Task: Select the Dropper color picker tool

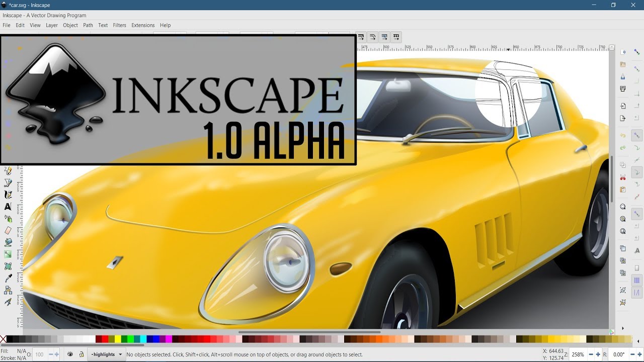Action: coord(8,278)
